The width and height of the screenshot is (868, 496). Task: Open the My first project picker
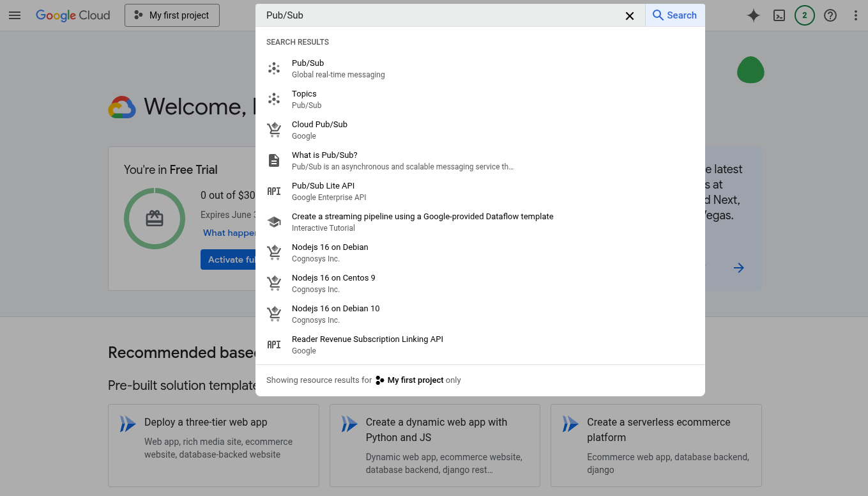(172, 15)
